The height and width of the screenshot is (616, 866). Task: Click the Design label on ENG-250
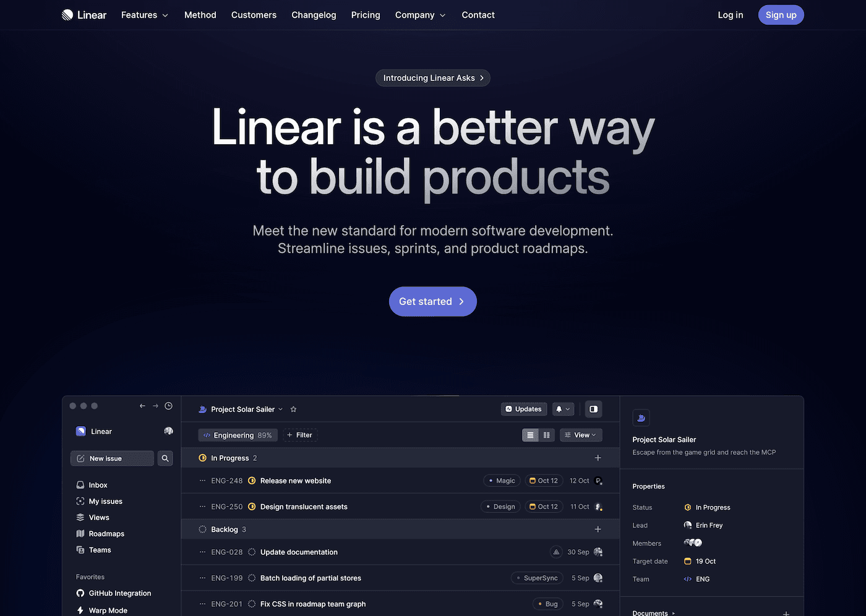[x=500, y=507]
